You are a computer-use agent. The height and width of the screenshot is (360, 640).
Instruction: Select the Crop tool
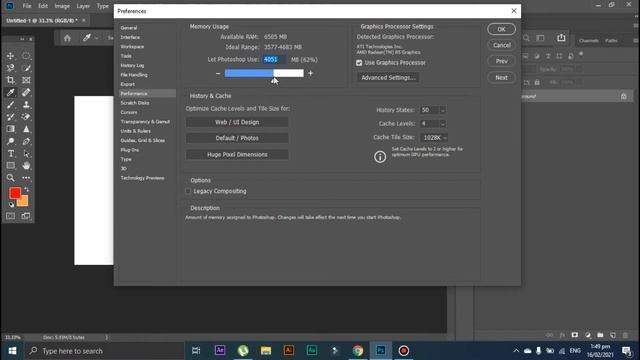pyautogui.click(x=11, y=80)
